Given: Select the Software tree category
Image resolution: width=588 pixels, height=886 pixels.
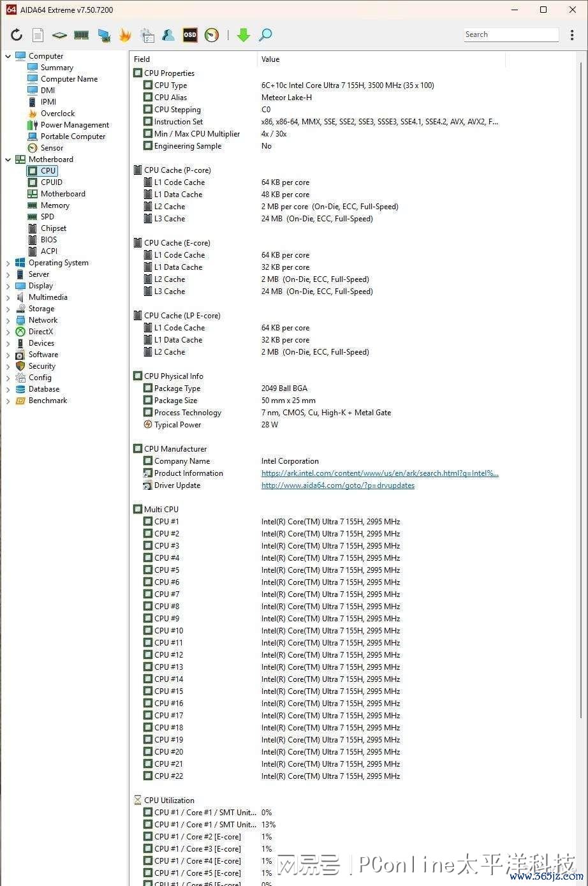Looking at the screenshot, I should [43, 355].
